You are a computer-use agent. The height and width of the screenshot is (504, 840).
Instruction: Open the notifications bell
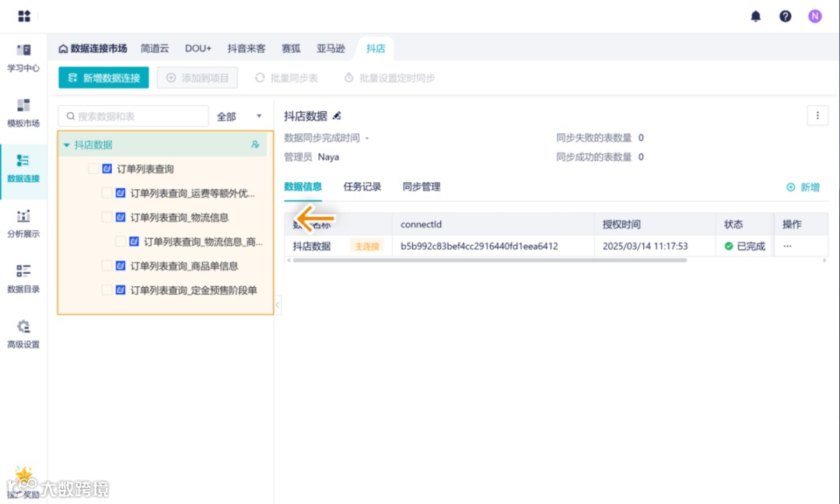(755, 16)
